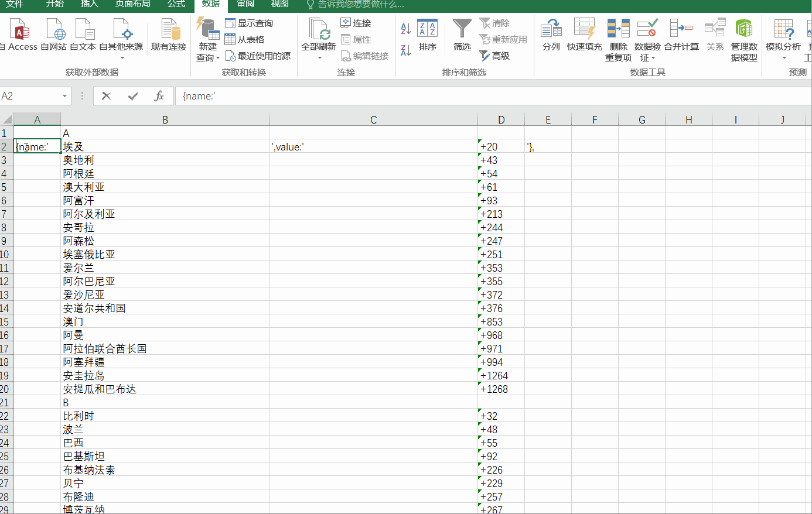Click the From Web (自网站) icon
The image size is (812, 514).
pyautogui.click(x=54, y=35)
